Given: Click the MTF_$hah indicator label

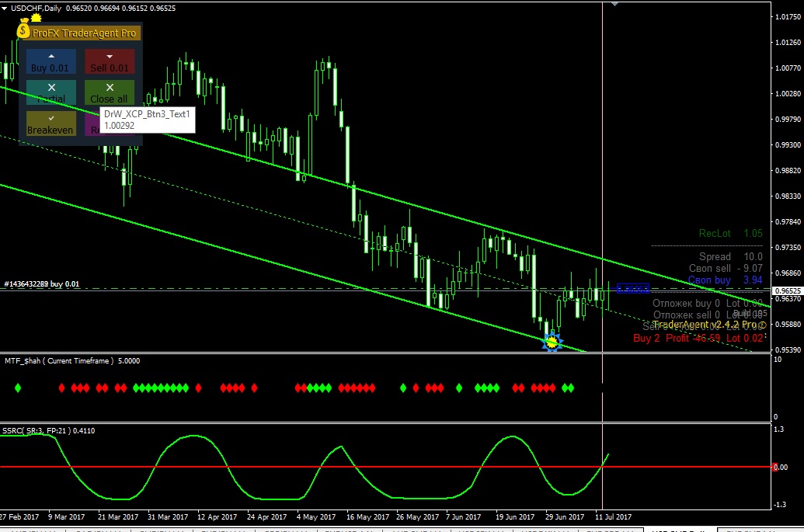Looking at the screenshot, I should click(x=72, y=361).
